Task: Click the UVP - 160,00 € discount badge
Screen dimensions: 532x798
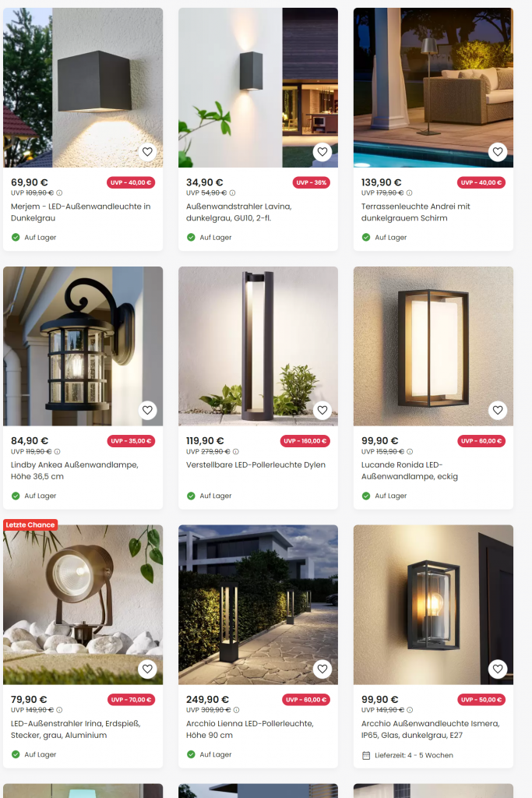Action: click(x=305, y=441)
